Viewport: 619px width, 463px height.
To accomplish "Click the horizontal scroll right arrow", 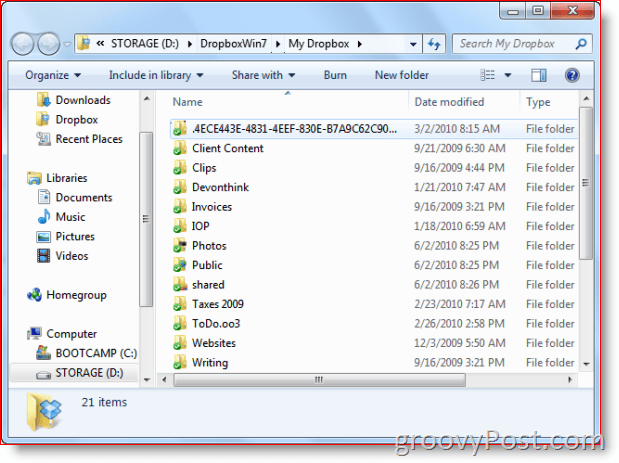I will pos(570,380).
